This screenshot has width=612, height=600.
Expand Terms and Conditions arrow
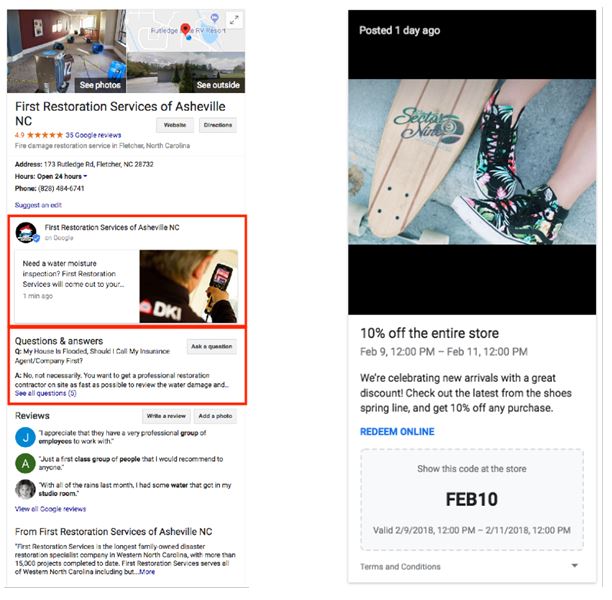574,566
